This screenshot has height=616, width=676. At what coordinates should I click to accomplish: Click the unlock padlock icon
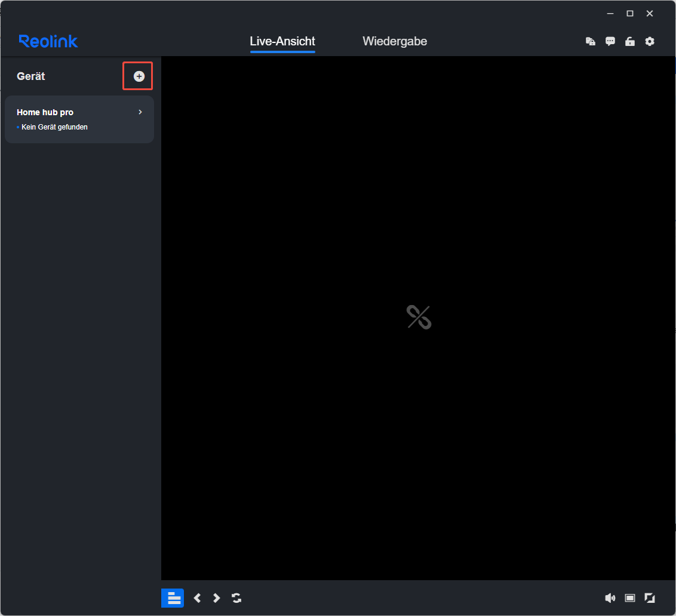click(630, 41)
